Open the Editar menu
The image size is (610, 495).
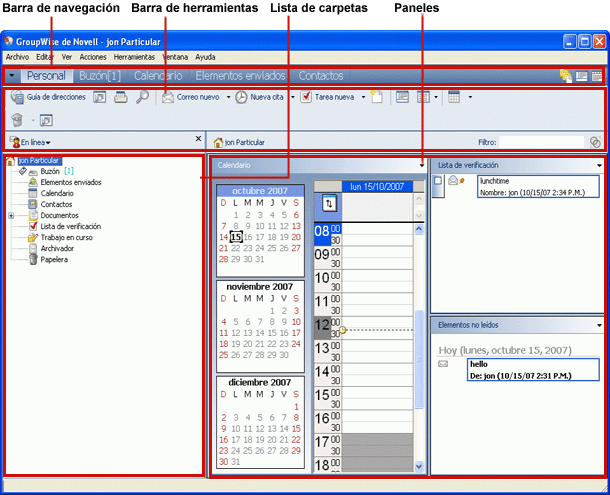tap(45, 57)
